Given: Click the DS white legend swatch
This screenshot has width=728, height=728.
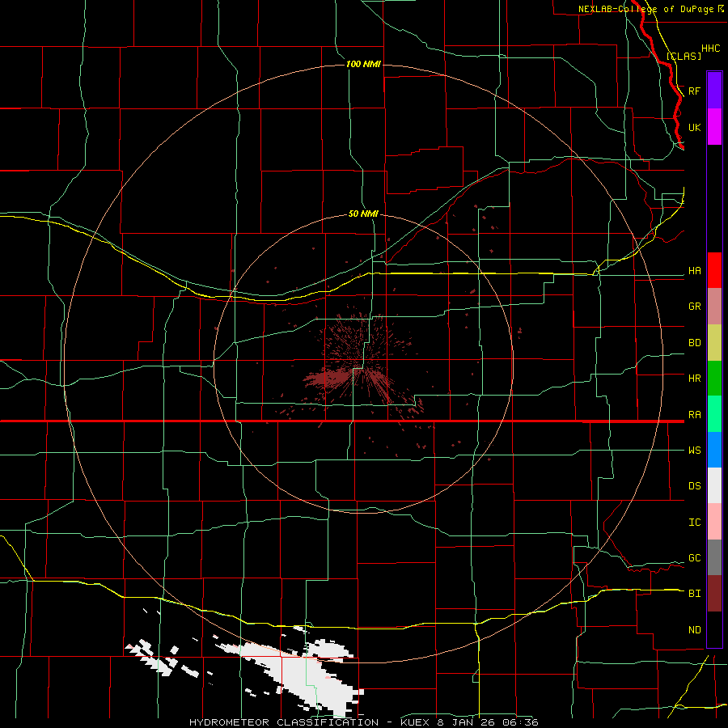Looking at the screenshot, I should coord(714,485).
